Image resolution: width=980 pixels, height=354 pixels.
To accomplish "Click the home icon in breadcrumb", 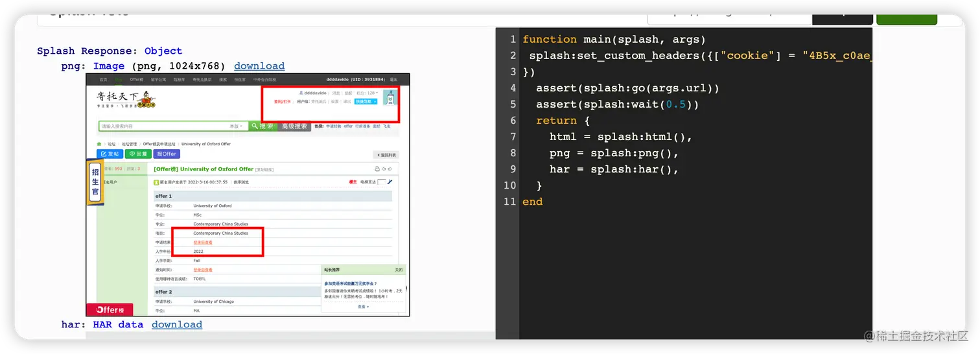I will coord(99,144).
